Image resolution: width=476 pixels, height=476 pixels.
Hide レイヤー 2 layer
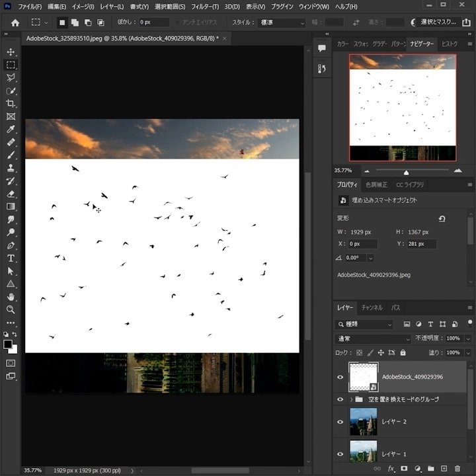coord(340,422)
